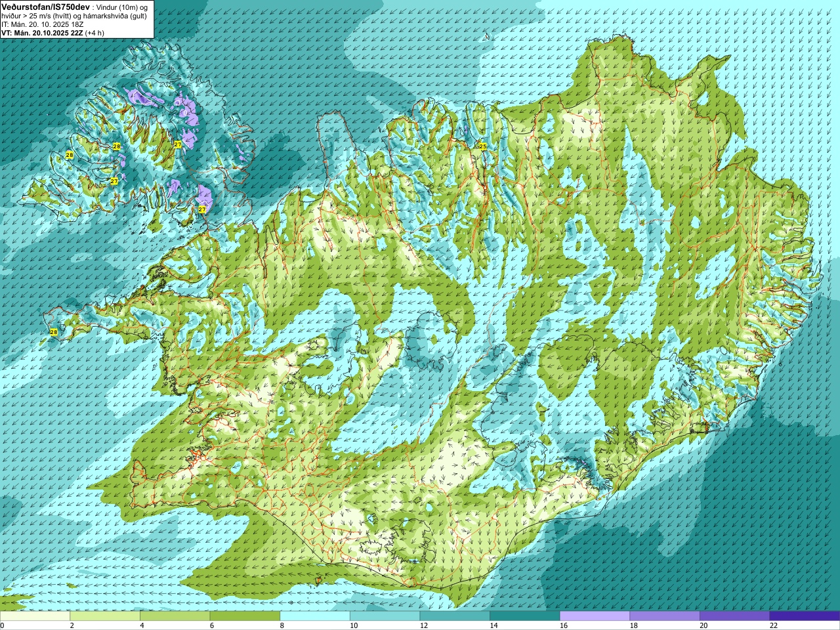The image size is (840, 630).
Task: Click the legend scale label '16'
Action: tap(564, 625)
